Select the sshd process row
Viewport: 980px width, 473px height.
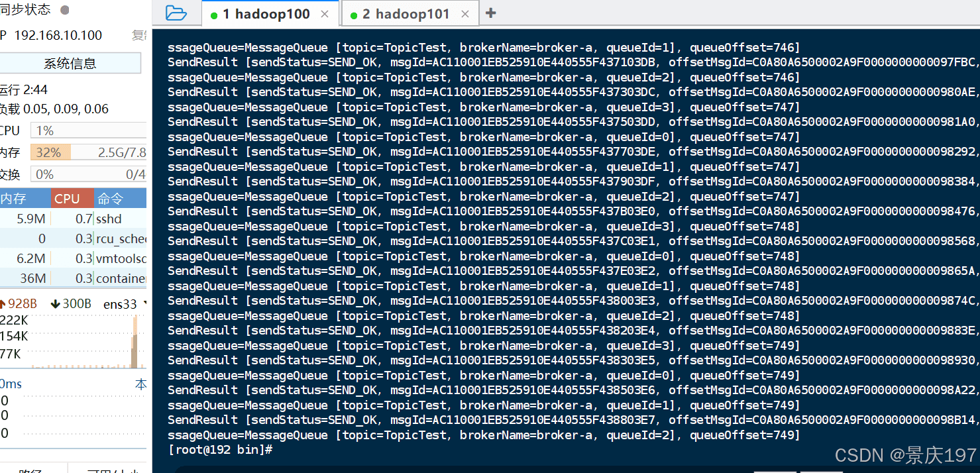click(x=73, y=219)
